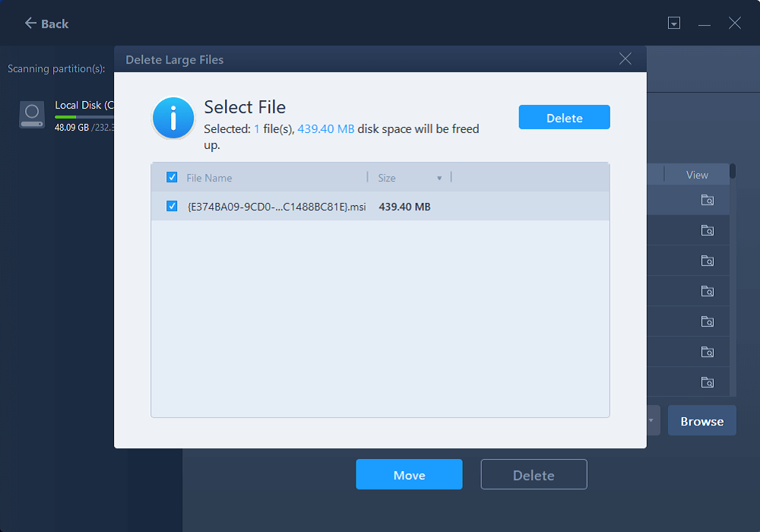Toggle the select-all File Name checkbox

pos(172,177)
